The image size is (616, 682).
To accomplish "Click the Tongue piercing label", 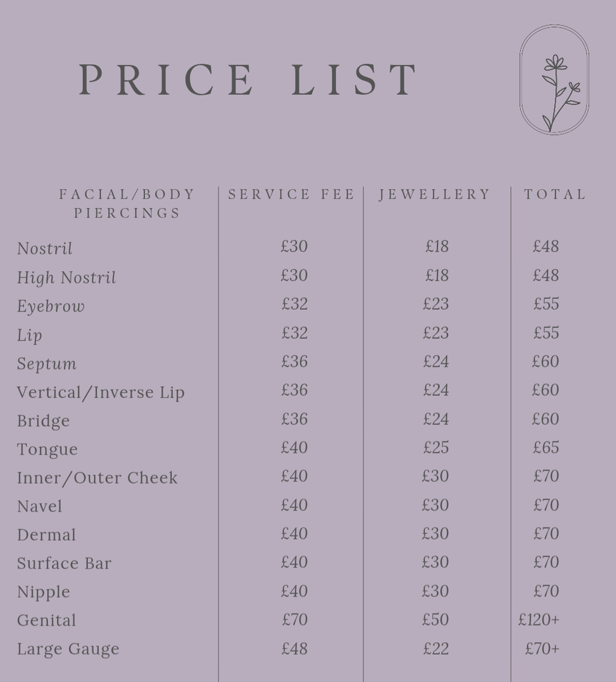I will pyautogui.click(x=47, y=449).
